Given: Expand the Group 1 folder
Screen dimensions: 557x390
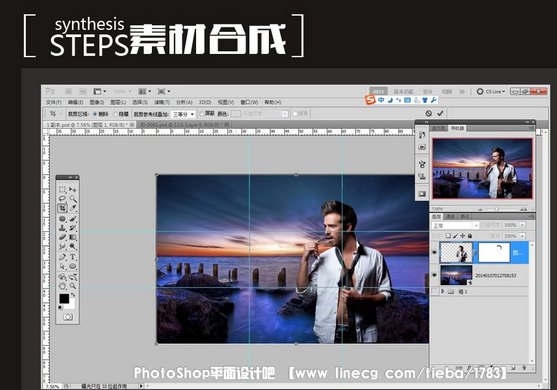Looking at the screenshot, I should pyautogui.click(x=443, y=291).
